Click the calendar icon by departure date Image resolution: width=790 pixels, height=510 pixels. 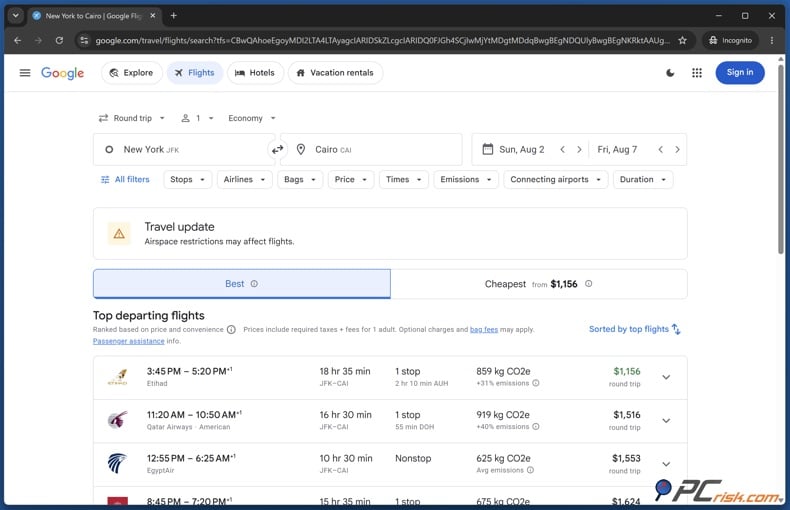click(x=487, y=149)
